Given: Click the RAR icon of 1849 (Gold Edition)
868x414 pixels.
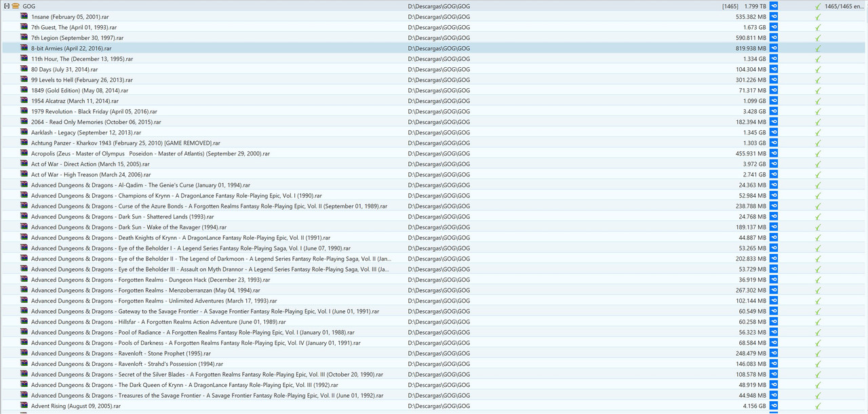Looking at the screenshot, I should (24, 90).
